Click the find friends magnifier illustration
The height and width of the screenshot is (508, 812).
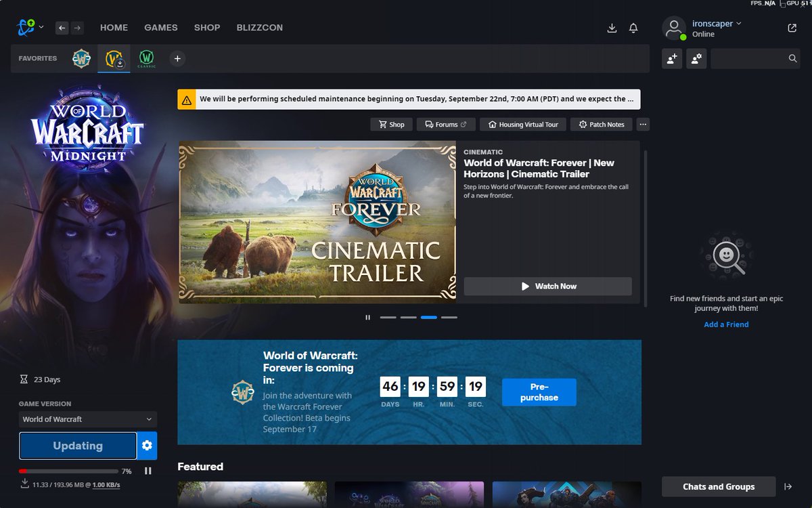pyautogui.click(x=725, y=256)
